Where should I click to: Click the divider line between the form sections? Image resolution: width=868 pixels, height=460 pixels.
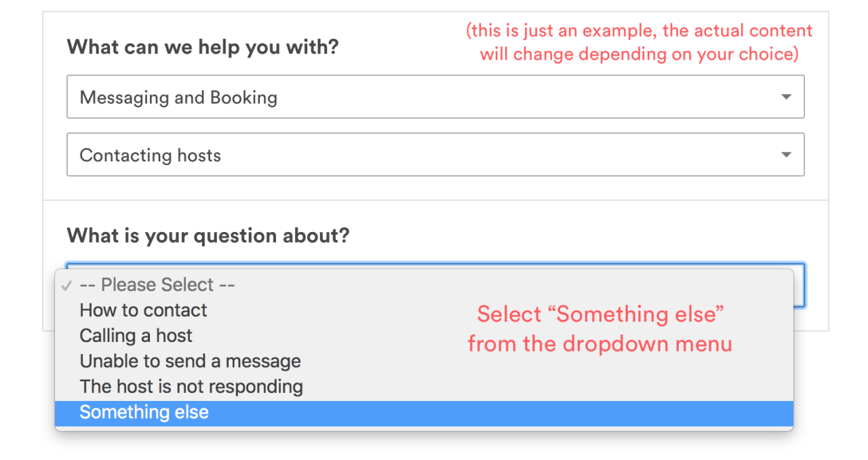435,200
